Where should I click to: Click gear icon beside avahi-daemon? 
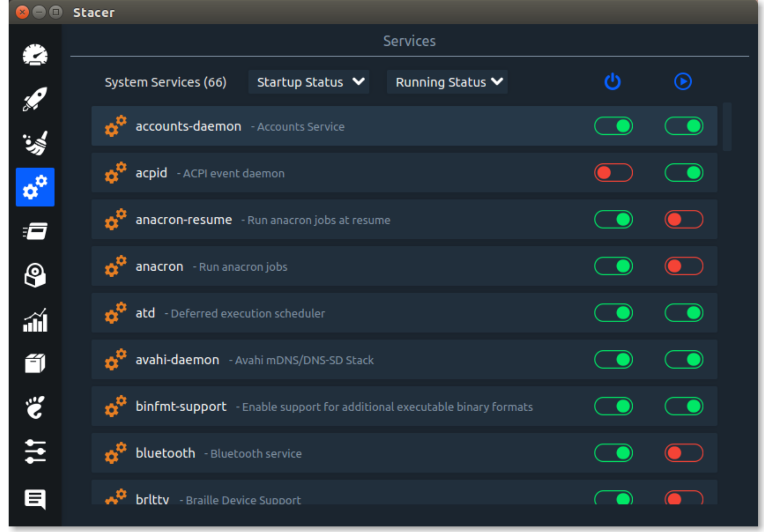click(x=115, y=359)
